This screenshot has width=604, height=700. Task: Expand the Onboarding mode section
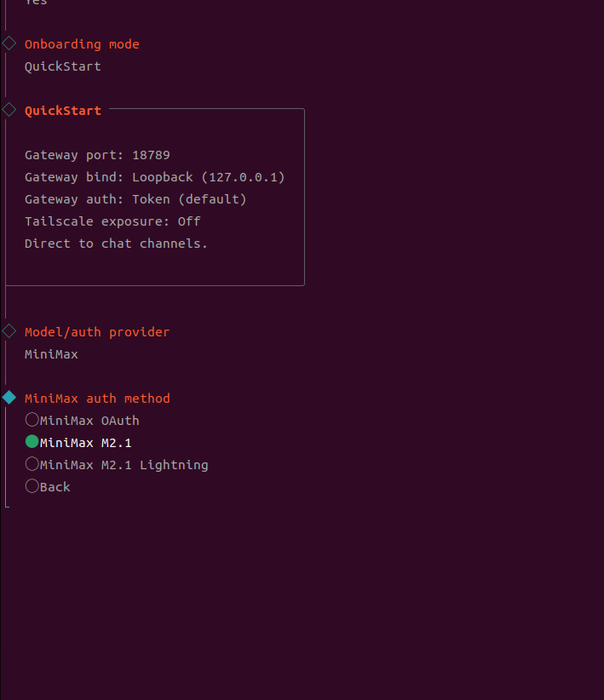click(x=82, y=43)
